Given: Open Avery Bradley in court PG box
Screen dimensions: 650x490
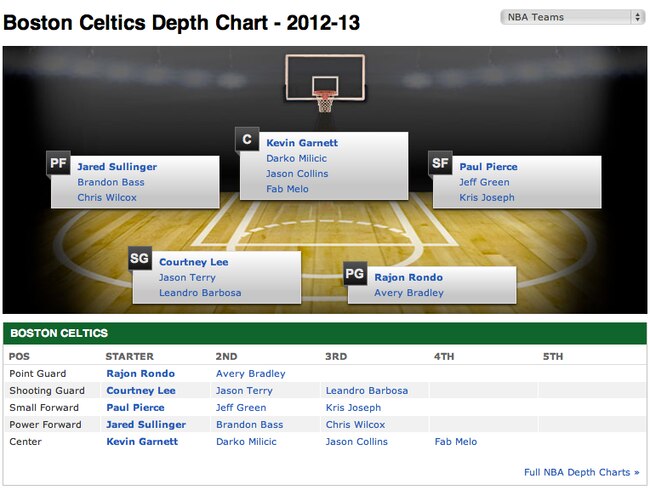Looking at the screenshot, I should tap(409, 293).
